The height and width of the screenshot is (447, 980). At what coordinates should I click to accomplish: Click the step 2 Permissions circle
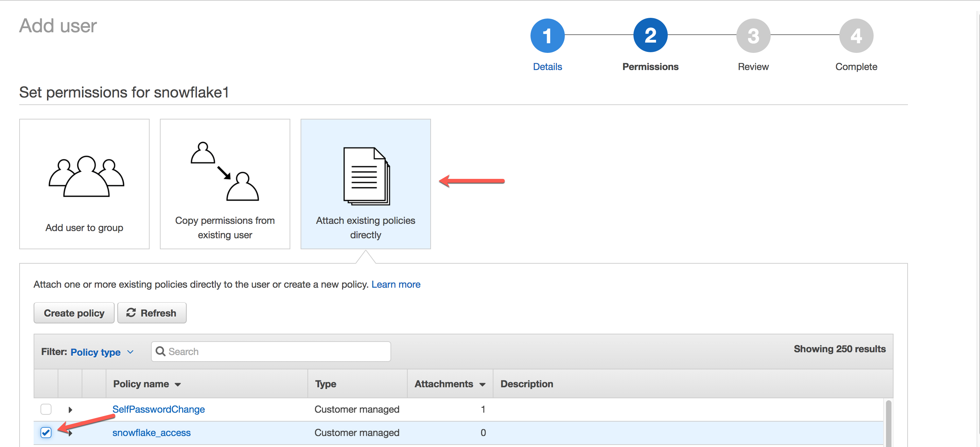651,35
